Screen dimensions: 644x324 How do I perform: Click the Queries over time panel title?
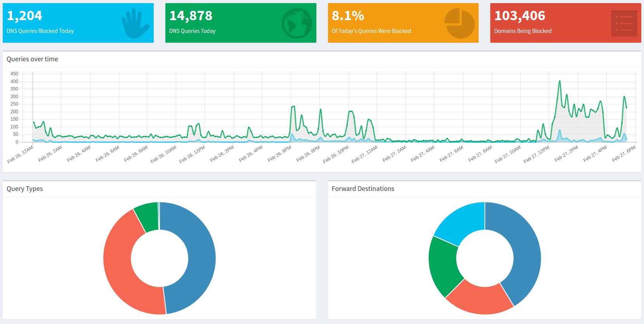click(32, 59)
